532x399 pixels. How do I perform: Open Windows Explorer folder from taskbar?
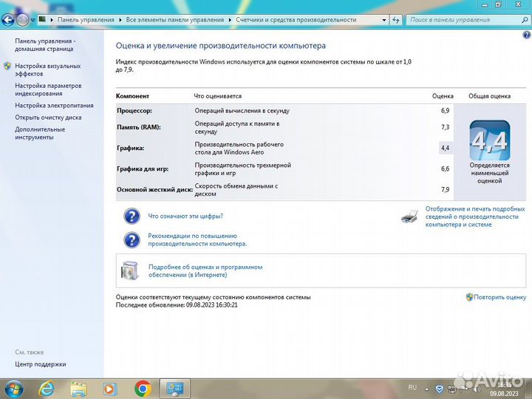pos(78,389)
